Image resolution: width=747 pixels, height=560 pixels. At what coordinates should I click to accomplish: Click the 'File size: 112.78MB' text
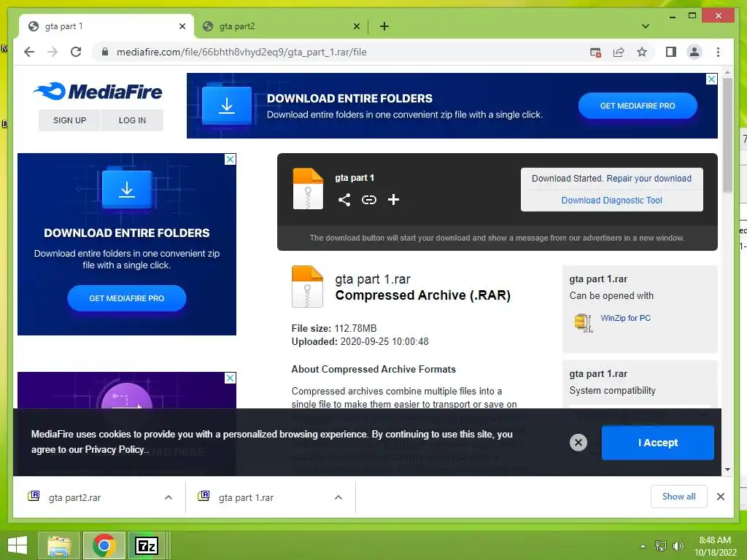(334, 328)
